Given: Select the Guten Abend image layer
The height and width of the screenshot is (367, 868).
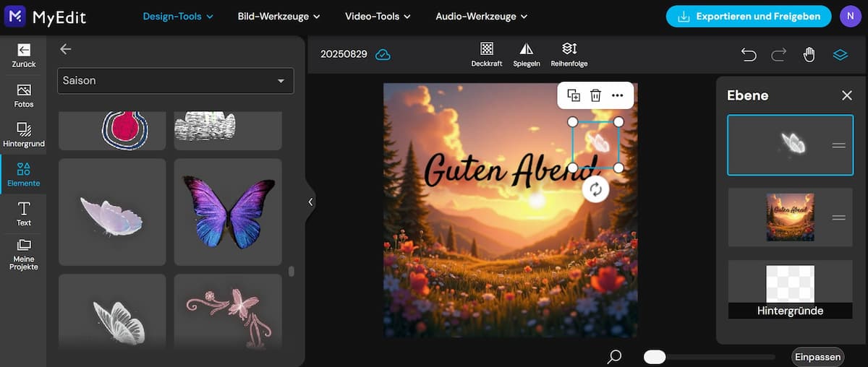Looking at the screenshot, I should [790, 217].
